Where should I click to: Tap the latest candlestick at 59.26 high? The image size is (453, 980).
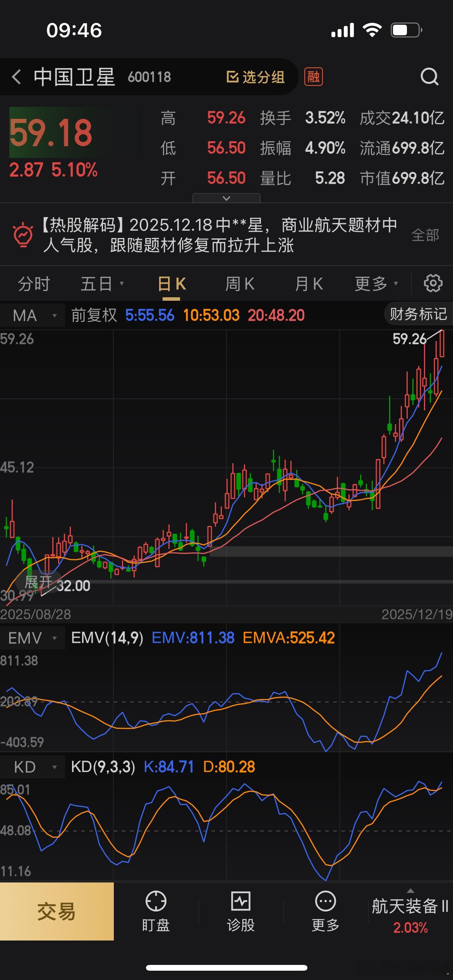(442, 344)
